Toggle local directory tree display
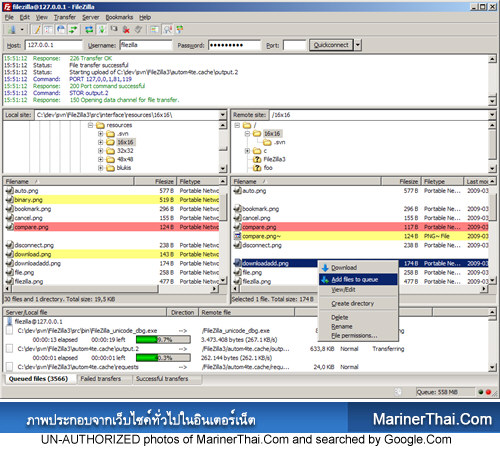This screenshot has height=451, width=500. click(49, 30)
